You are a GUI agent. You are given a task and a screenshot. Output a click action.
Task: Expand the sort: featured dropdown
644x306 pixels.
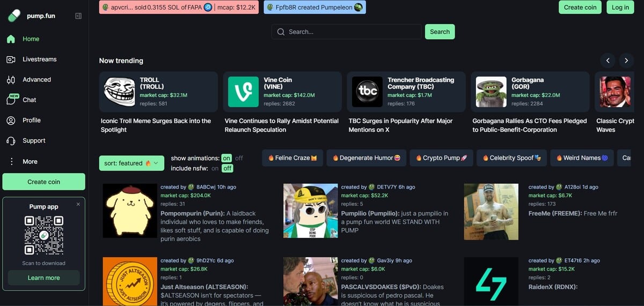[x=131, y=163]
